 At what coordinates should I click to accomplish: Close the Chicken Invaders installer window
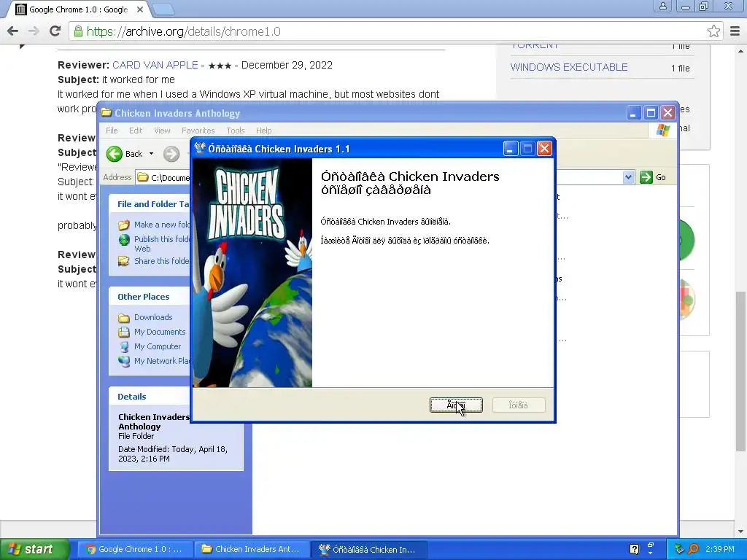[x=544, y=149]
